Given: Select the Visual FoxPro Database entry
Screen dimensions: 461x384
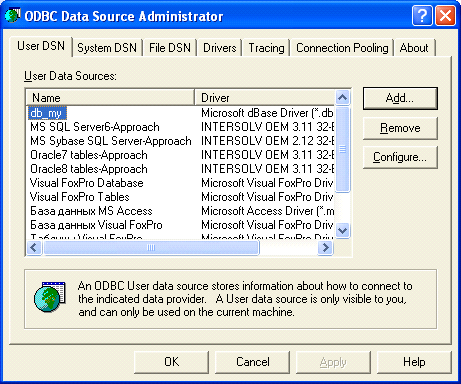Looking at the screenshot, I should (87, 183).
